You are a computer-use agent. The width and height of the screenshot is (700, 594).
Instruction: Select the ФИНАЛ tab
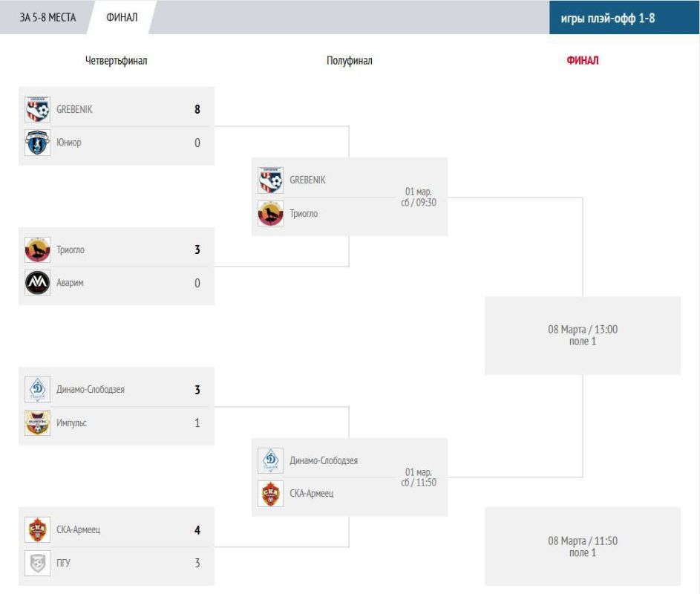pos(122,17)
